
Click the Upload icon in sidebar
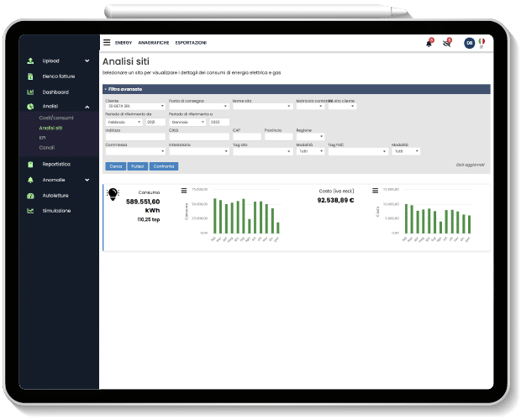click(x=30, y=60)
